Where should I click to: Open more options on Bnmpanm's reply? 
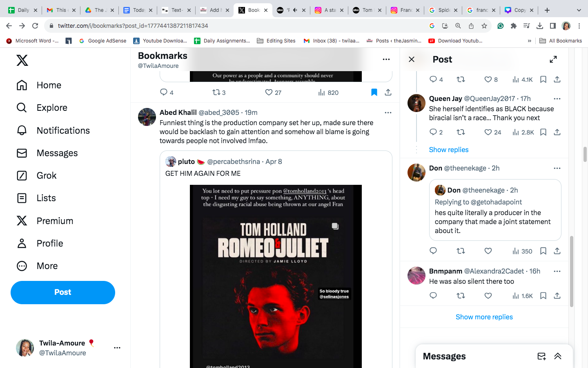557,271
